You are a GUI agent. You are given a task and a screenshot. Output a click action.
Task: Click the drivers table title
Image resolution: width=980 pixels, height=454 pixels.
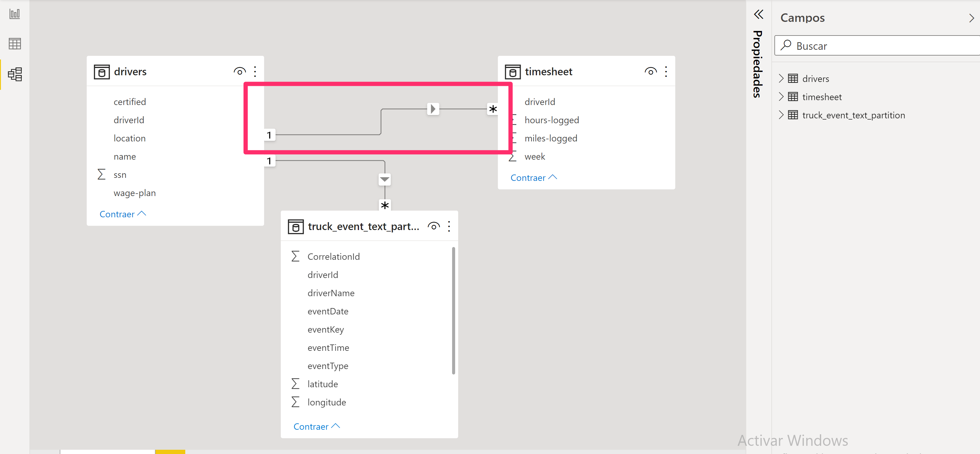(x=130, y=72)
